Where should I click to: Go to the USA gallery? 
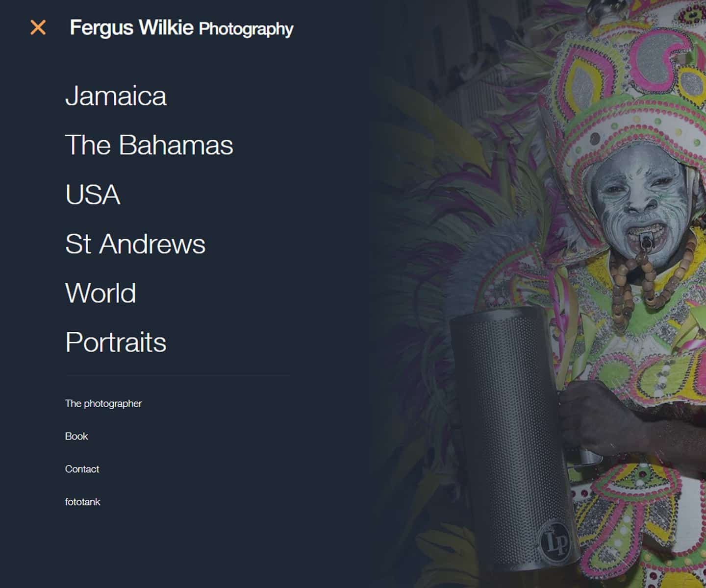(93, 195)
